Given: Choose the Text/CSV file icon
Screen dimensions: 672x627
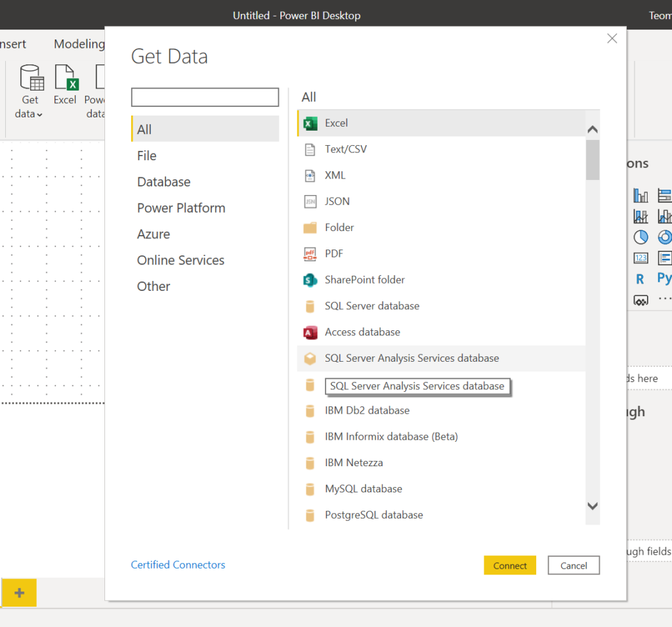Looking at the screenshot, I should tap(310, 150).
